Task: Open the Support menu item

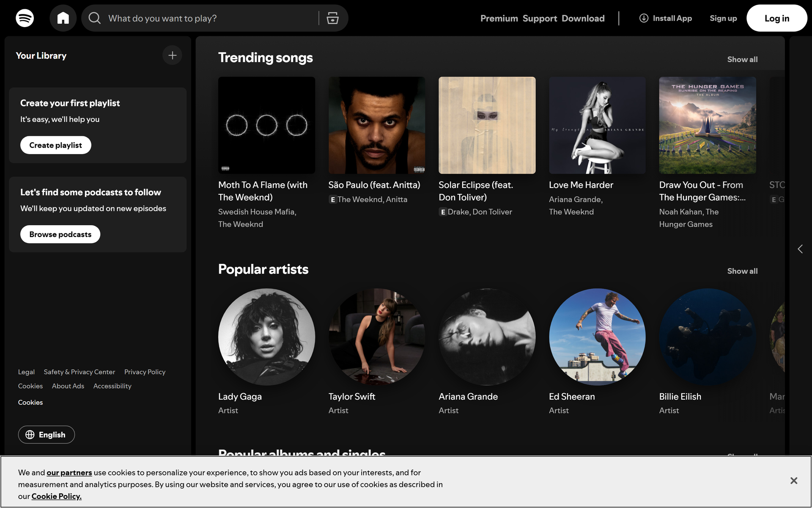Action: click(x=540, y=18)
